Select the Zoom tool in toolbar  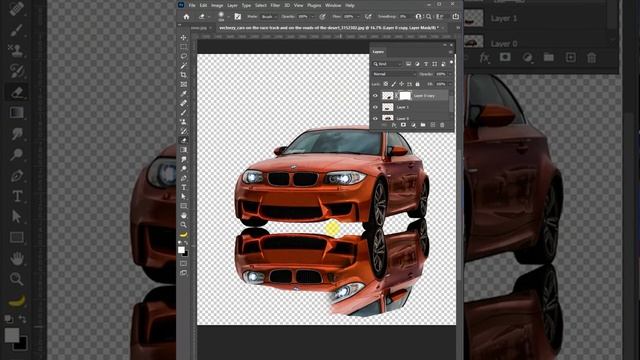[183, 224]
